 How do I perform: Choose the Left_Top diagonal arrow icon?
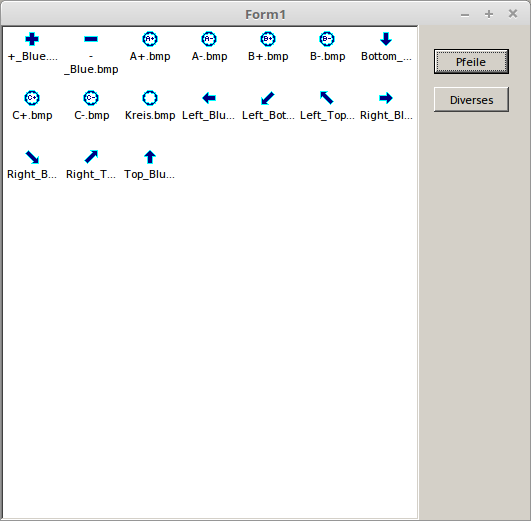(327, 98)
